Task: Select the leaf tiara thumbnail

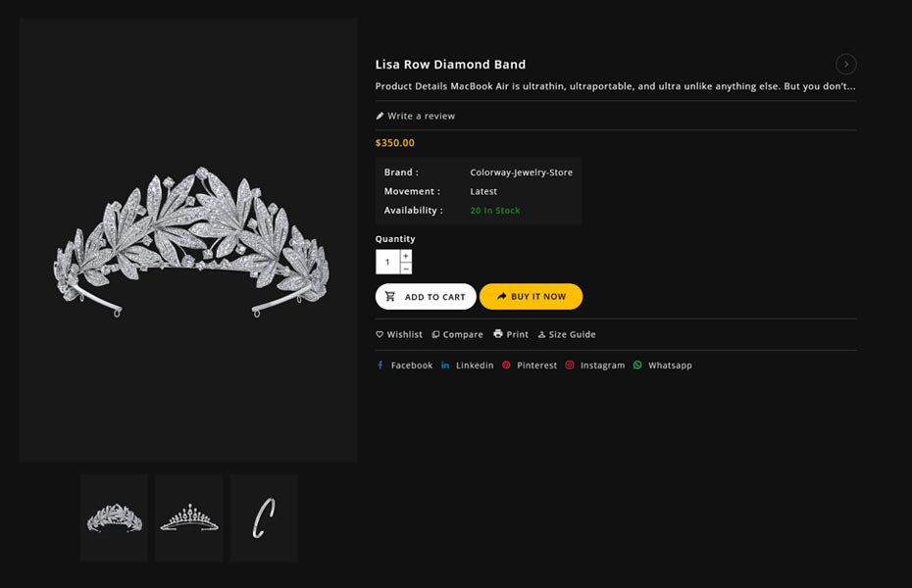Action: (x=115, y=517)
